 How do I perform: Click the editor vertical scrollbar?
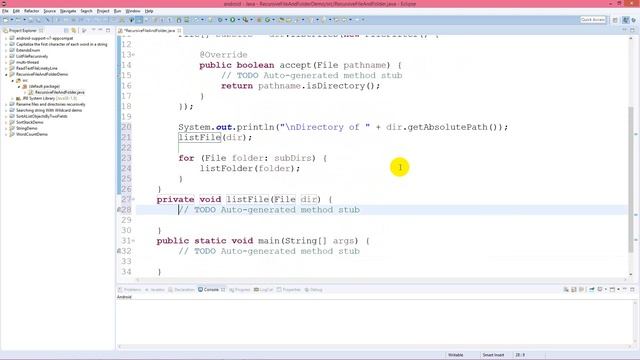631,180
